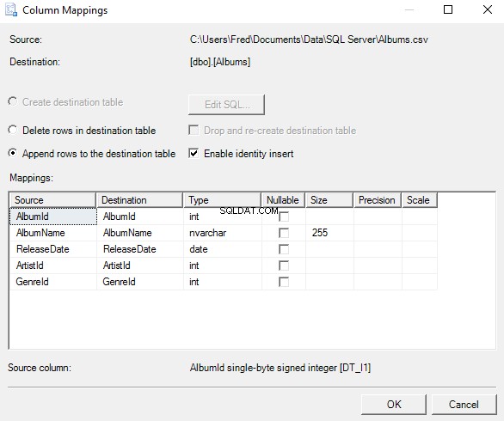Image resolution: width=504 pixels, height=421 pixels.
Task: Click the Cancel button
Action: (x=464, y=405)
